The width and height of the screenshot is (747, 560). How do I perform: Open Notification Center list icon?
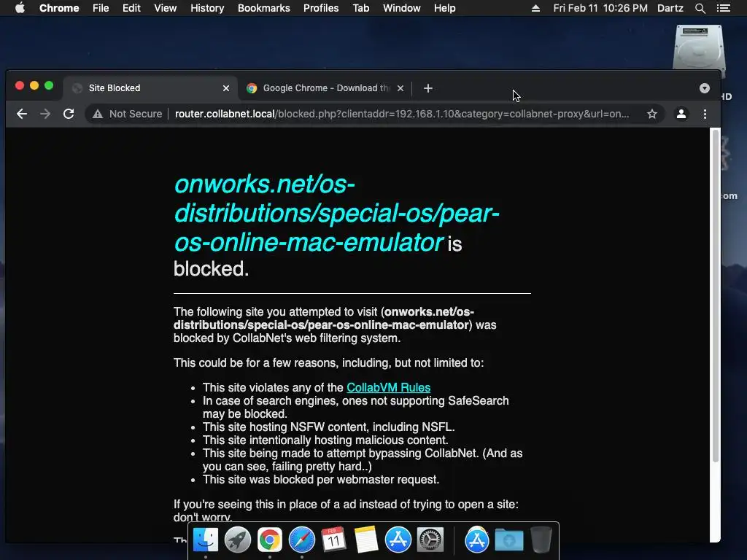click(723, 8)
